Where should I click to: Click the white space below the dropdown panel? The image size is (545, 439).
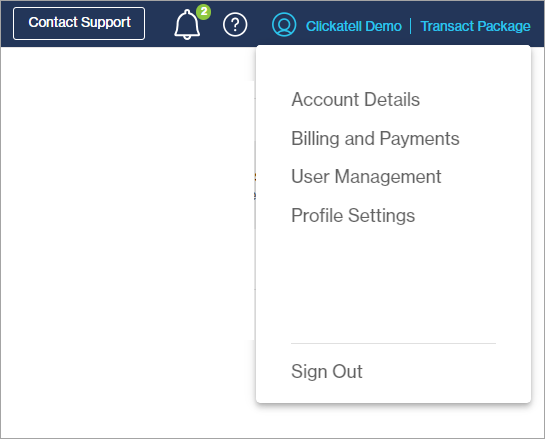click(393, 421)
